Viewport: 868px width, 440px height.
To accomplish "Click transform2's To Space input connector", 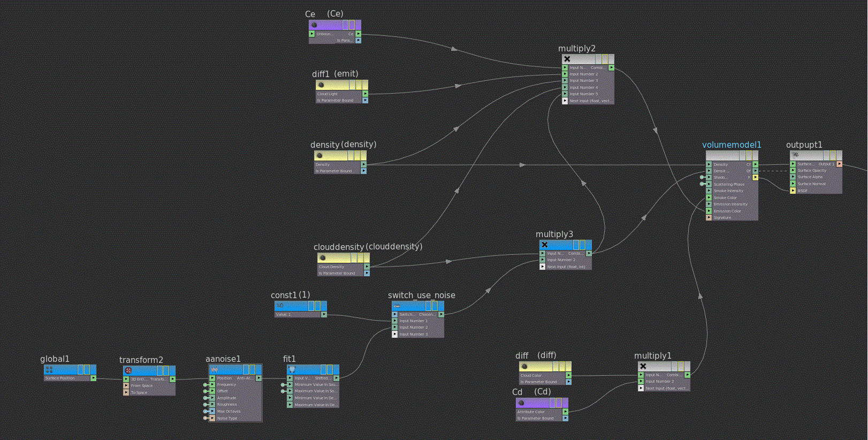I will [x=126, y=392].
